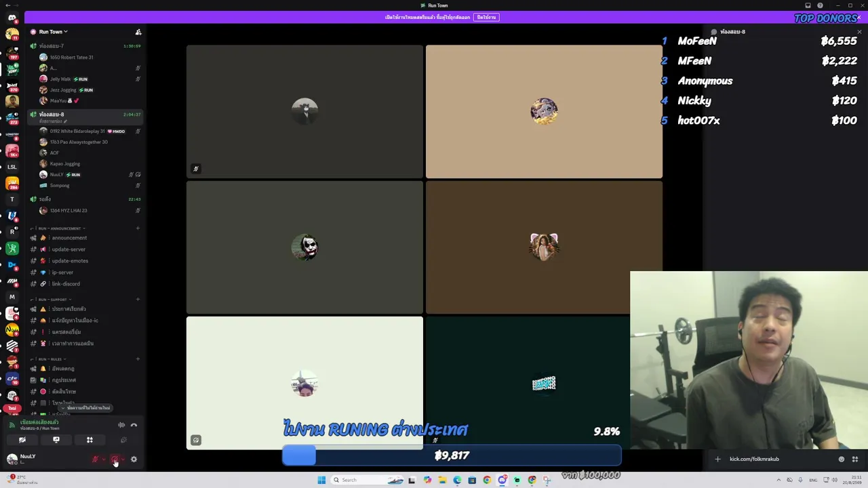Open the LSL server in the server bar
868x488 pixels.
pos(12,167)
